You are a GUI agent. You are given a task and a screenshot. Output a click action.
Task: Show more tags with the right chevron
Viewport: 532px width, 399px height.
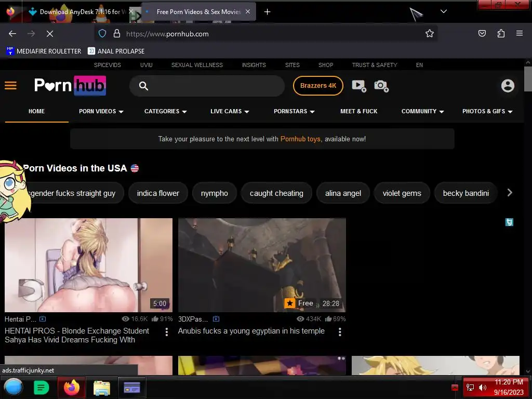click(509, 193)
